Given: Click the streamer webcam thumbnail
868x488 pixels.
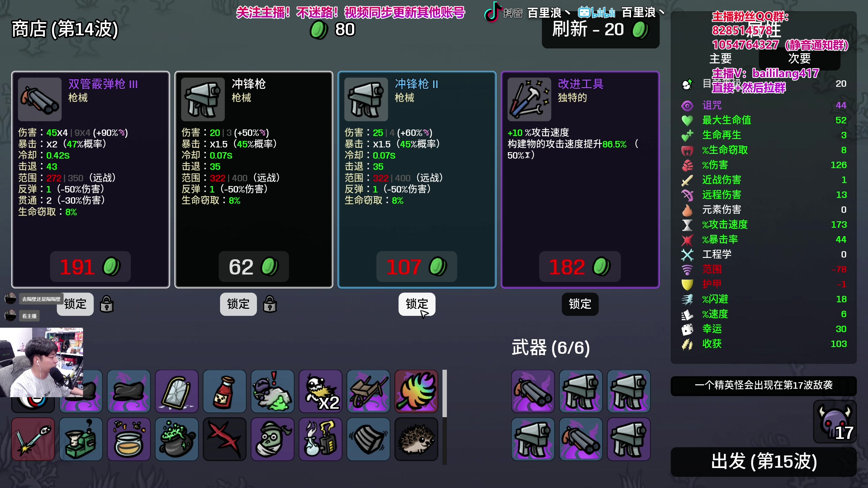Looking at the screenshot, I should (41, 362).
